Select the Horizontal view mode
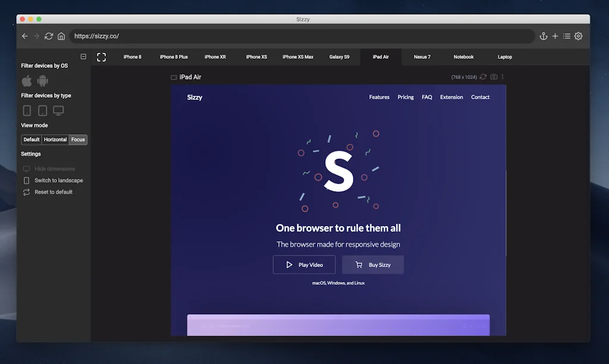 pyautogui.click(x=55, y=140)
